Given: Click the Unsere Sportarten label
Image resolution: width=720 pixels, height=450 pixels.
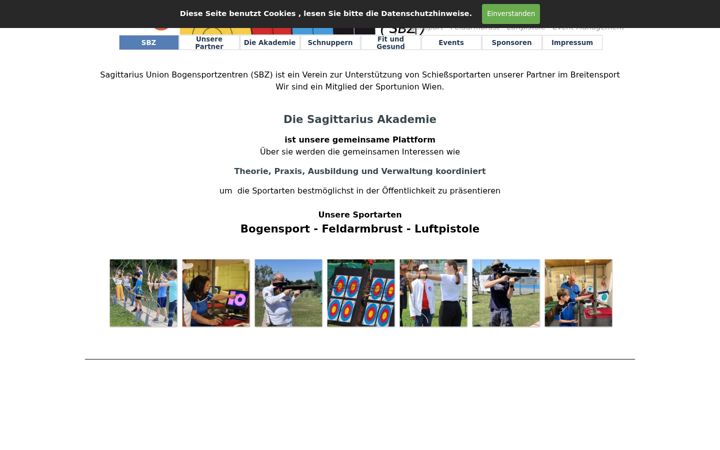Looking at the screenshot, I should tap(360, 214).
